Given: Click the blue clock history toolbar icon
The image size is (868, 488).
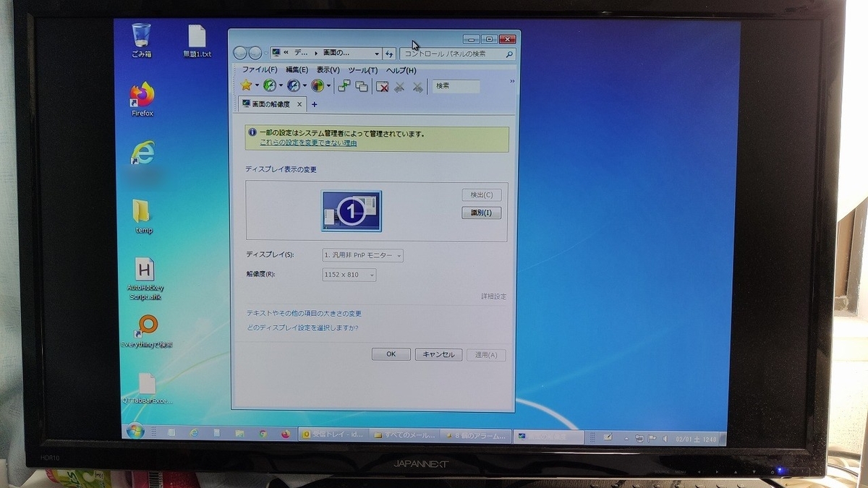Looking at the screenshot, I should (293, 86).
